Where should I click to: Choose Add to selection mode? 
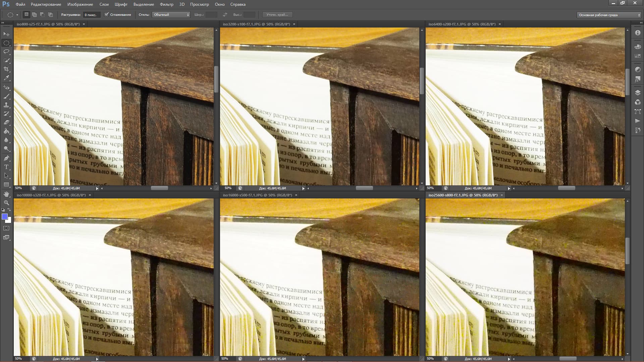coord(34,15)
